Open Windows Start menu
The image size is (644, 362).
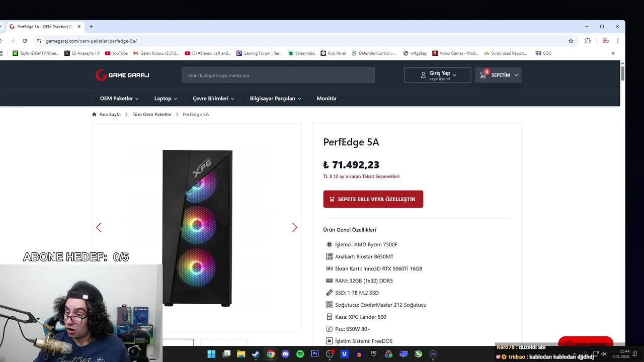coord(211,354)
